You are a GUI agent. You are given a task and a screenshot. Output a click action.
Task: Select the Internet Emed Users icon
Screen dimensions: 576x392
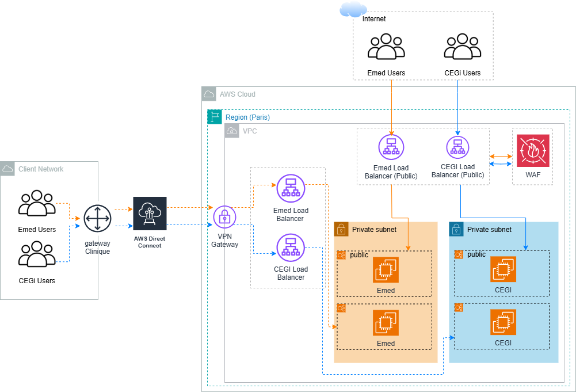386,47
